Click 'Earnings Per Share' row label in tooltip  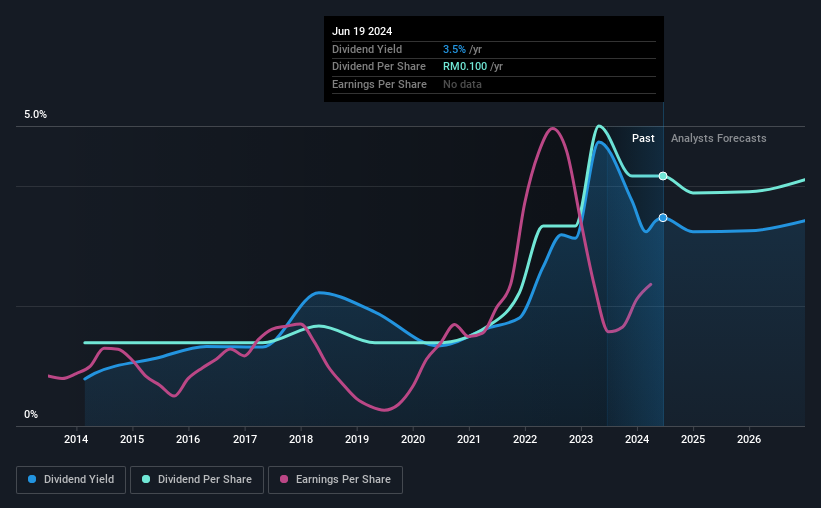(379, 84)
